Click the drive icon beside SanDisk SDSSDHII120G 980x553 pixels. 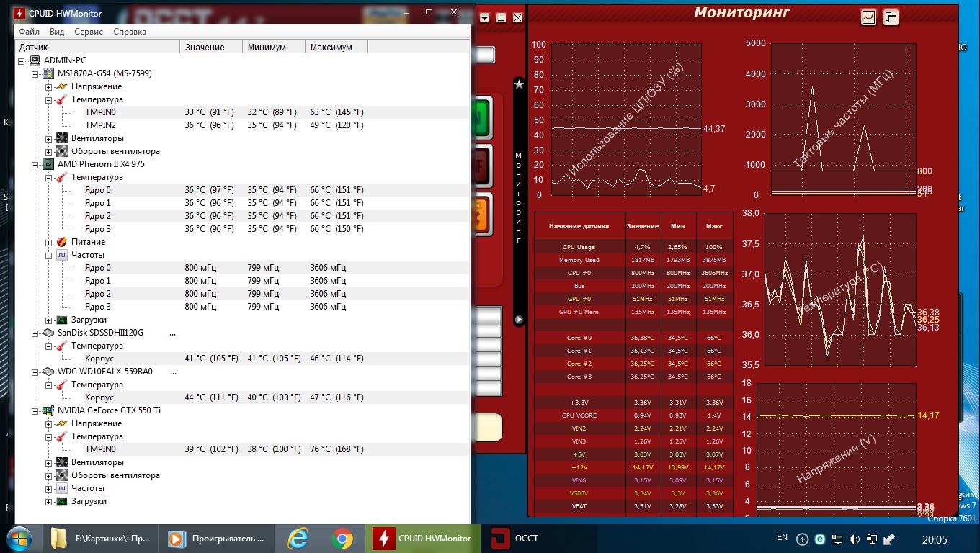coord(48,333)
